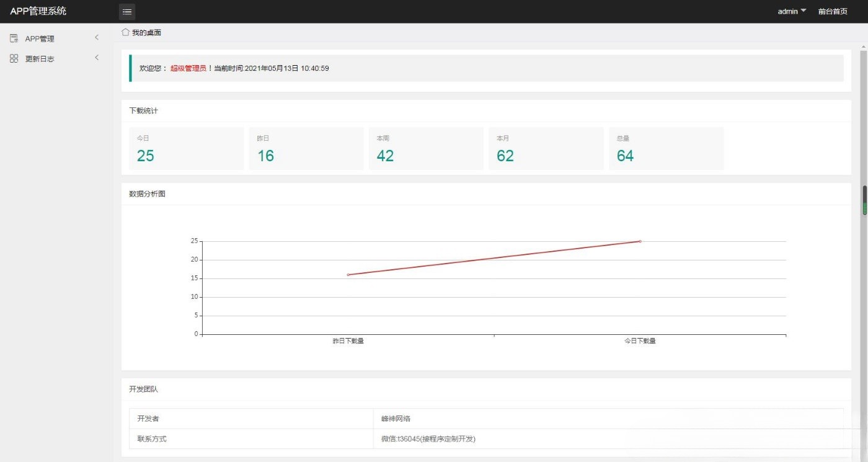Expand the 更新日志 chevron arrow

pyautogui.click(x=97, y=58)
